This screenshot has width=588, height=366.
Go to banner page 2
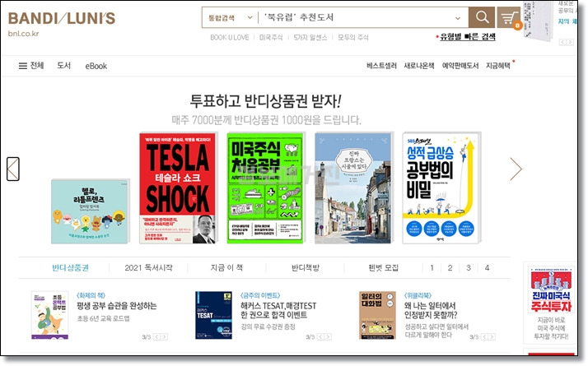(x=450, y=268)
